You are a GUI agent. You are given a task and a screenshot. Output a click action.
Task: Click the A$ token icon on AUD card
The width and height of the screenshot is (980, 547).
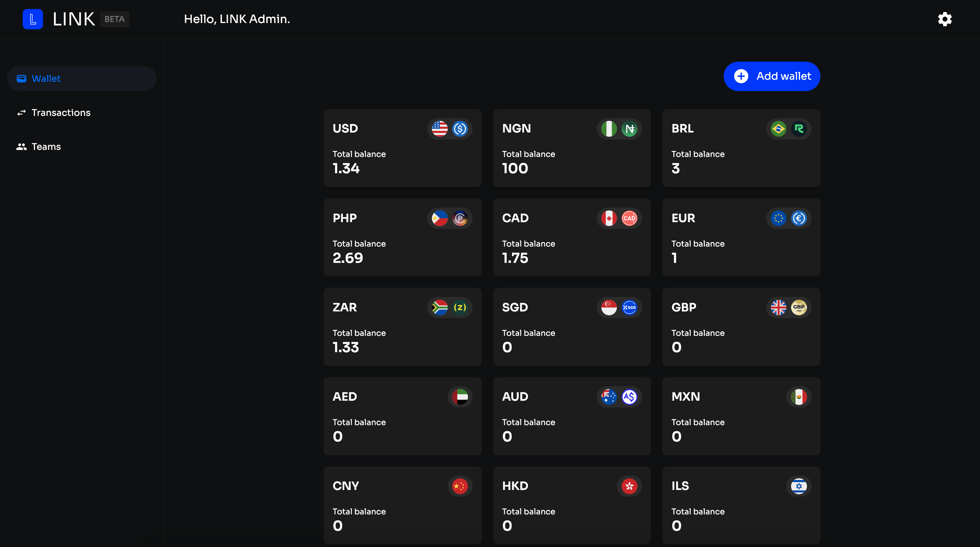pyautogui.click(x=629, y=397)
